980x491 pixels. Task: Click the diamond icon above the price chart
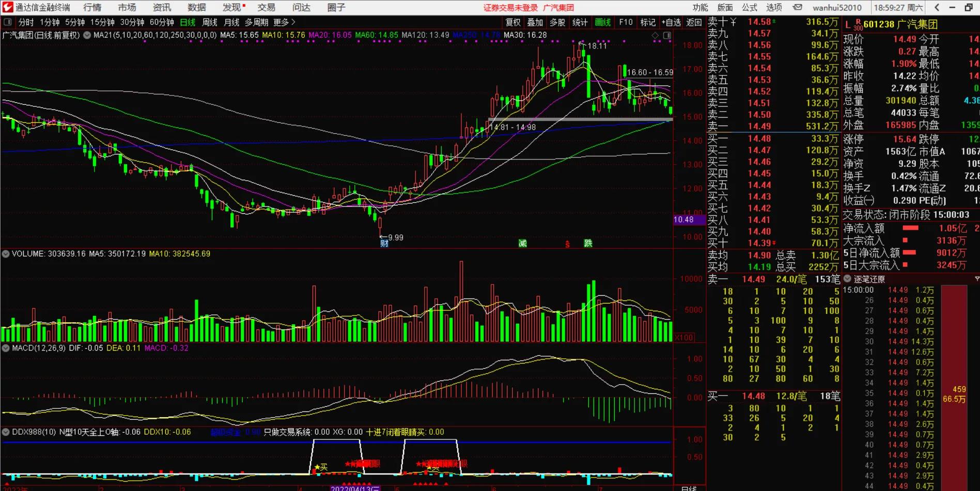point(655,36)
